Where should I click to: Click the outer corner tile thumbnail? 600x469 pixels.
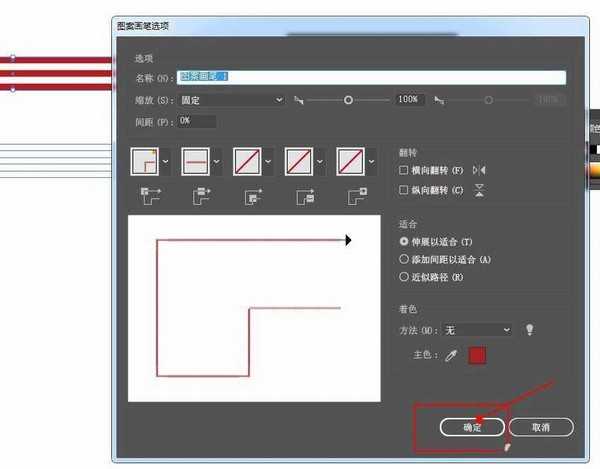point(145,161)
